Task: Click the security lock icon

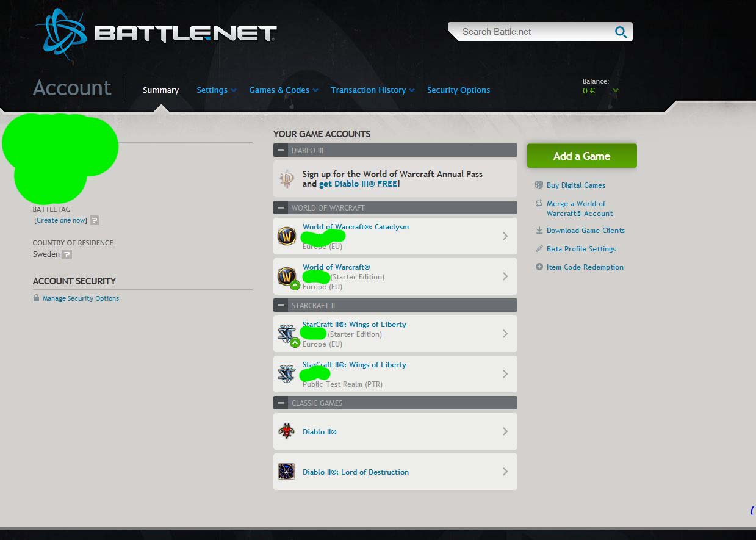Action: 37,298
